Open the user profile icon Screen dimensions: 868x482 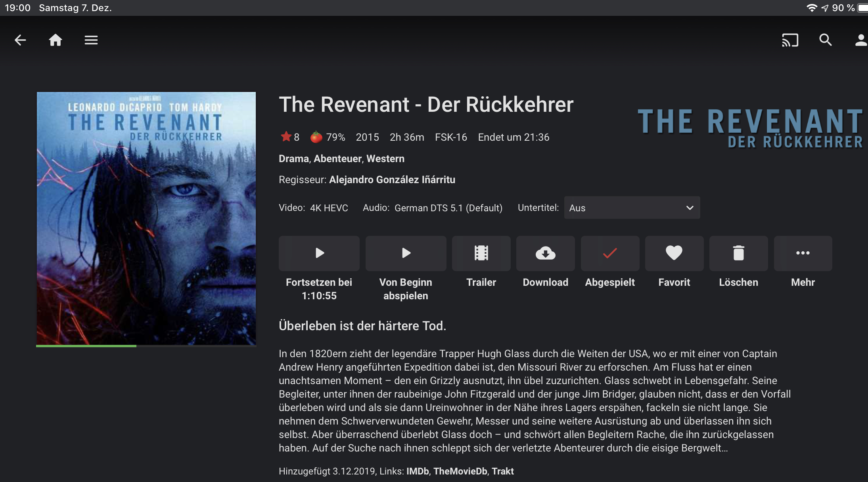(861, 40)
